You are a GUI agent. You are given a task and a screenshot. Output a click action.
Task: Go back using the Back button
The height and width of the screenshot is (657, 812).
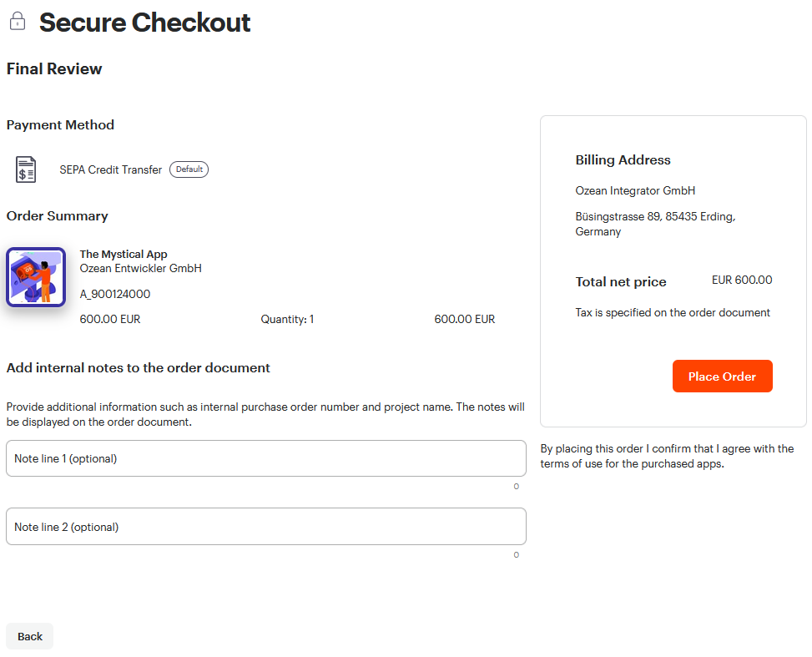coord(29,636)
